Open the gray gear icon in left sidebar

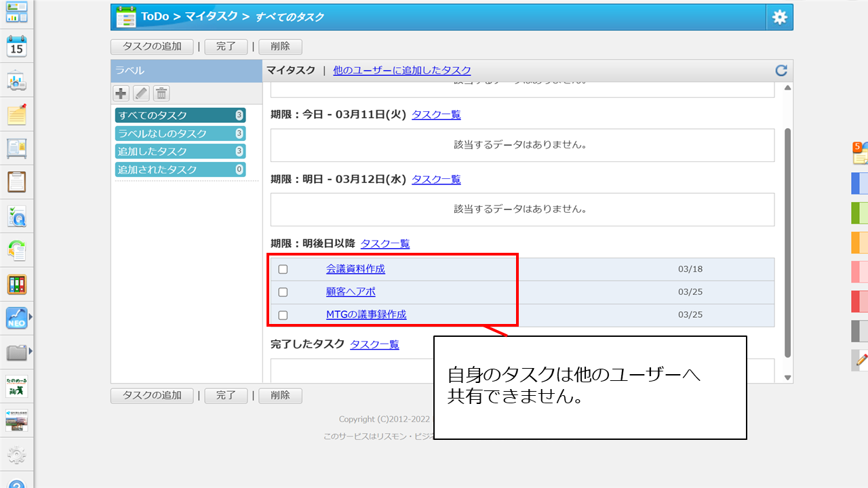point(17,455)
